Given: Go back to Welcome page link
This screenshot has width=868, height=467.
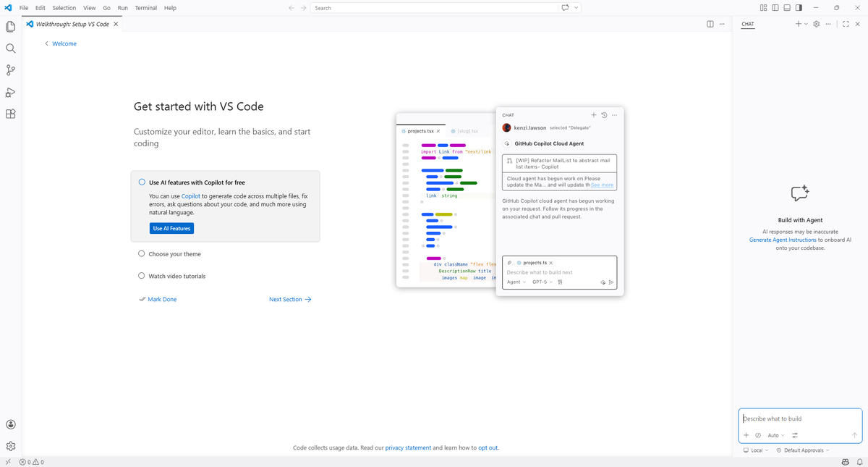Looking at the screenshot, I should click(x=61, y=43).
